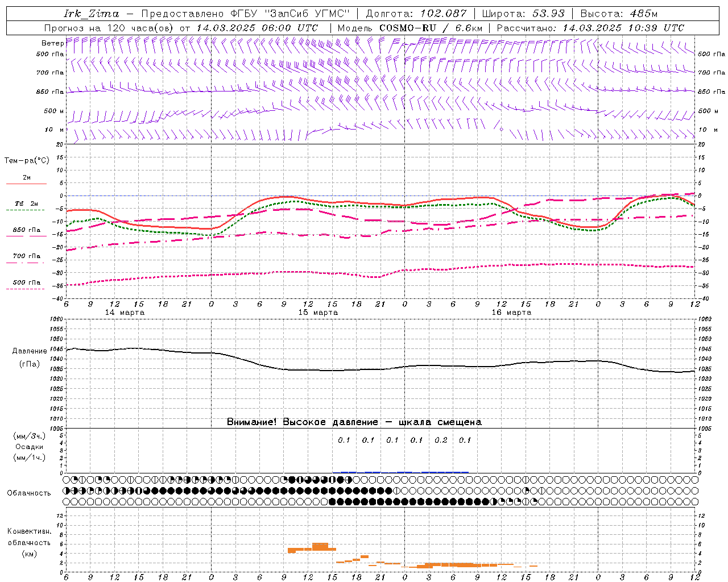Click the "0.2" precipitation amount value
The image size is (728, 582).
441,440
